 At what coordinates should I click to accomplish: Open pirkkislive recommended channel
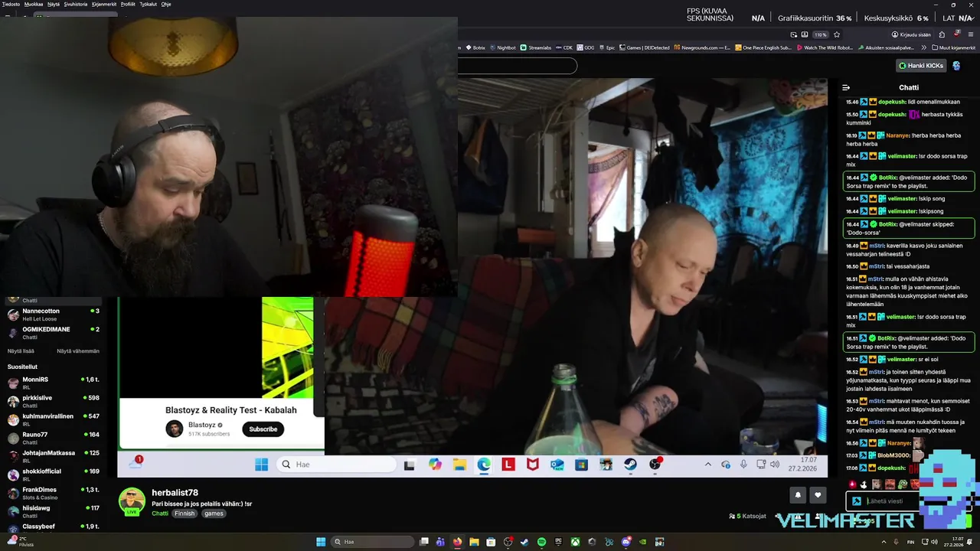[x=54, y=401]
